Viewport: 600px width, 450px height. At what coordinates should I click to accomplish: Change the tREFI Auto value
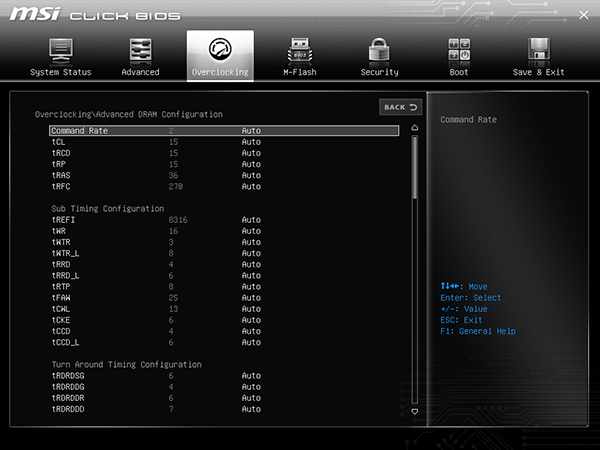point(251,220)
